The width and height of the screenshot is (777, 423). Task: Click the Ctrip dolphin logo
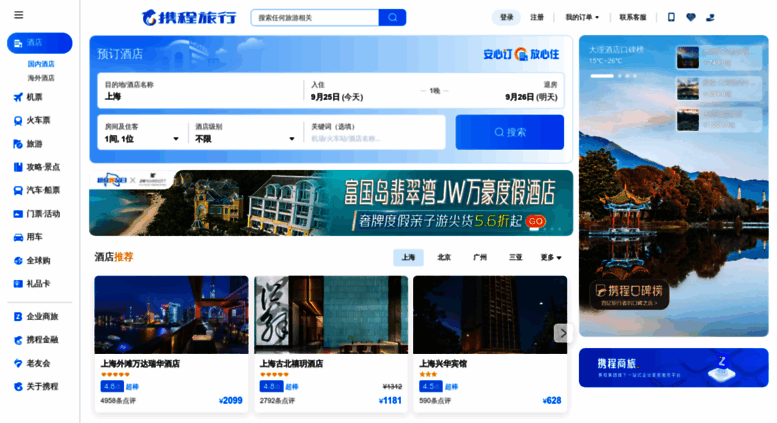coord(189,17)
